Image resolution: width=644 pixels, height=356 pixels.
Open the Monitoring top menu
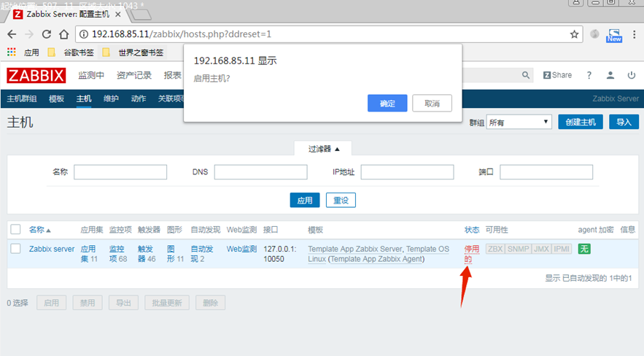pos(91,75)
